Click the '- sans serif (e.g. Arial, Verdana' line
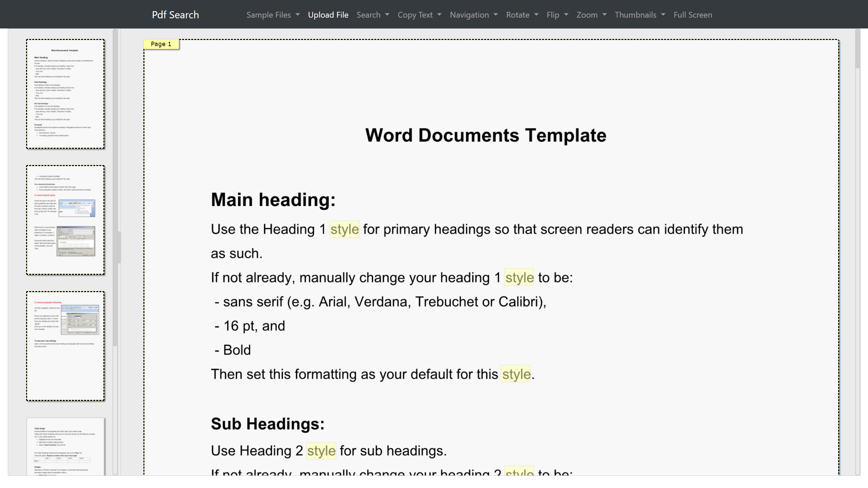This screenshot has width=868, height=488. [380, 302]
